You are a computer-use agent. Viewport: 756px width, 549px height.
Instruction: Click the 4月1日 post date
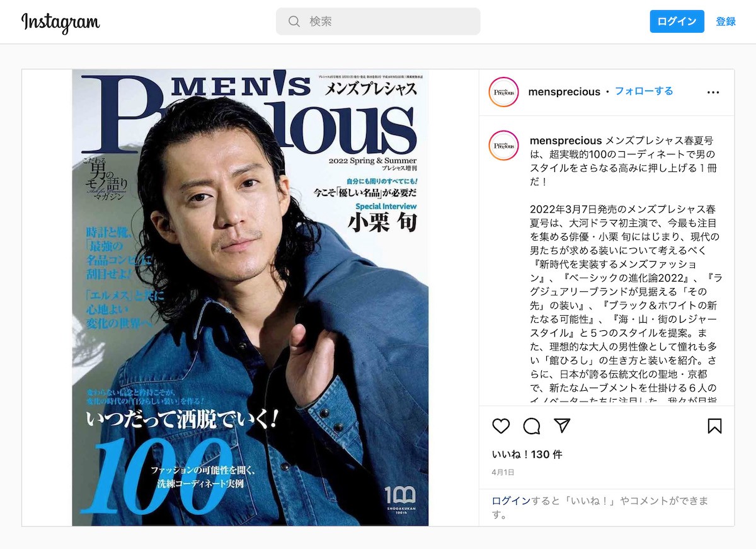coord(503,472)
